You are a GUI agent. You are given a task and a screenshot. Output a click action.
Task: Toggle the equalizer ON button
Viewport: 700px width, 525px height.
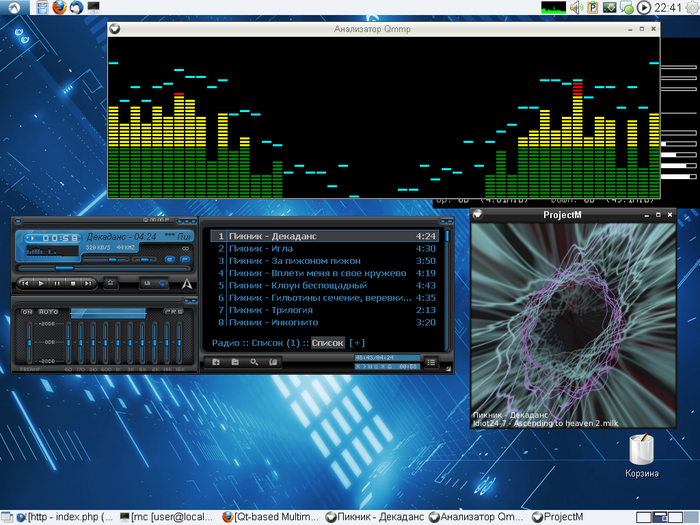tap(28, 312)
